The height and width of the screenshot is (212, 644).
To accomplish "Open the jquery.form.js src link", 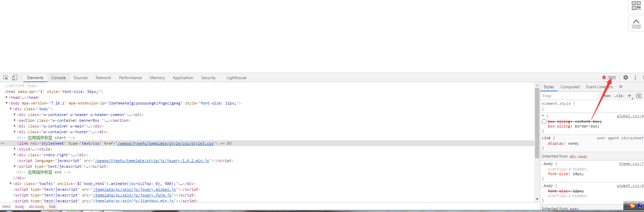I will [132, 195].
